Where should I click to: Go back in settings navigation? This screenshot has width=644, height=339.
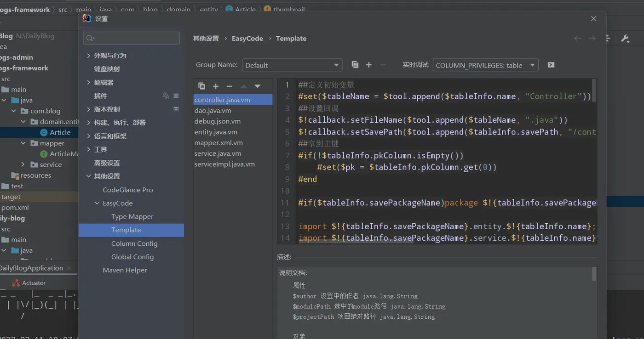coord(577,38)
